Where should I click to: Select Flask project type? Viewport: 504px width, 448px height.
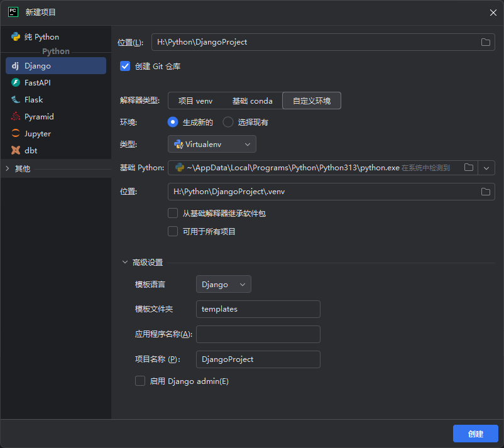[x=56, y=100]
